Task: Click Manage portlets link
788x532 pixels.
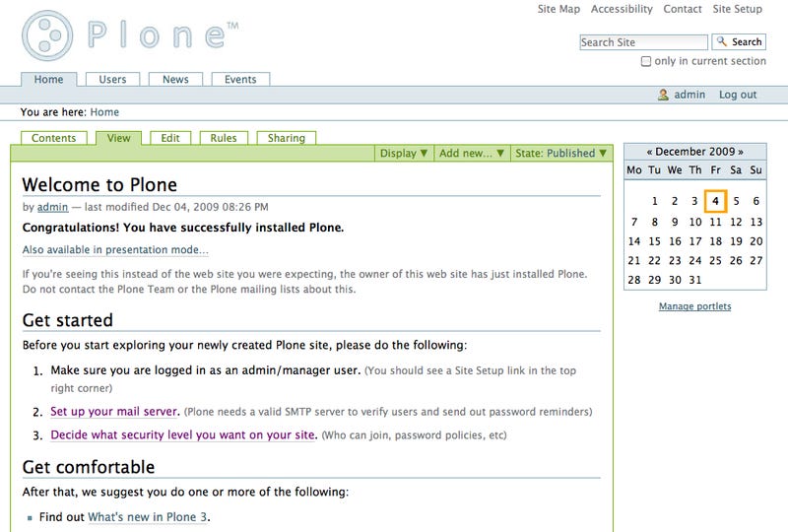Action: (x=695, y=306)
